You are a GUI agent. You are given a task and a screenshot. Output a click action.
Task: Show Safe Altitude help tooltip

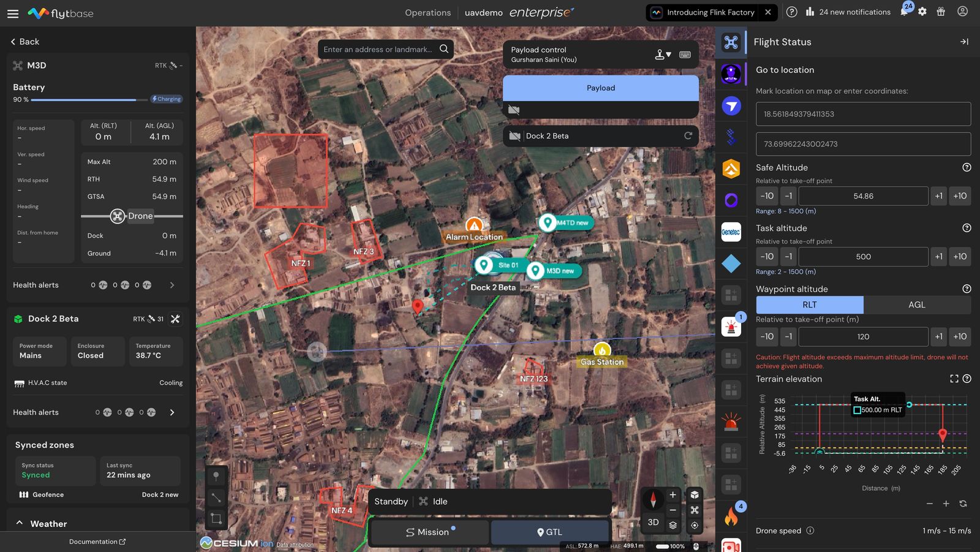[x=967, y=167]
